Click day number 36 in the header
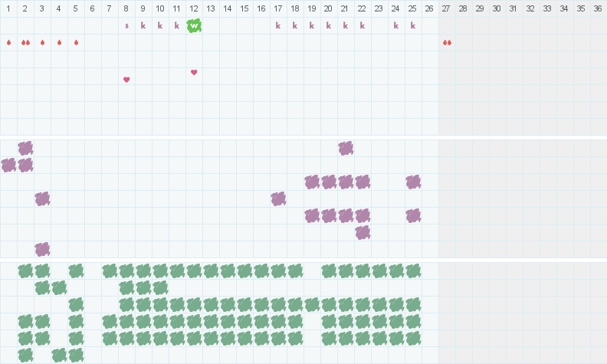This screenshot has height=364, width=607. pyautogui.click(x=598, y=8)
